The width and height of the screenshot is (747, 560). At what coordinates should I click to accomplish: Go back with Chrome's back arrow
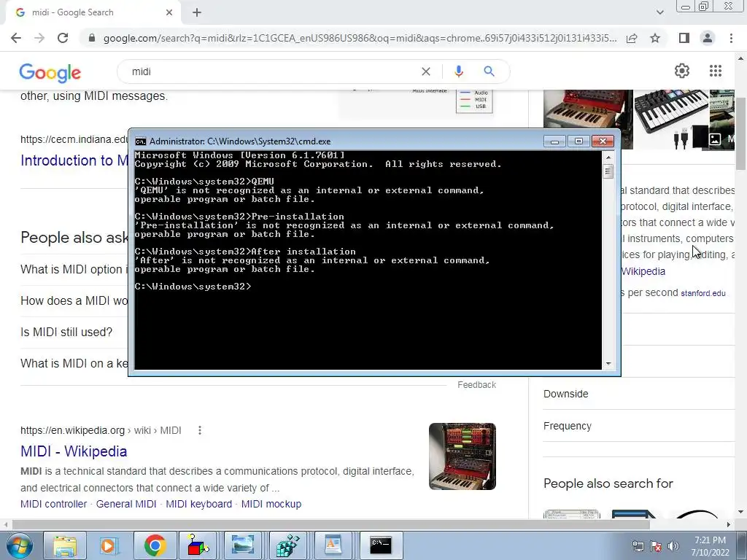[x=16, y=38]
